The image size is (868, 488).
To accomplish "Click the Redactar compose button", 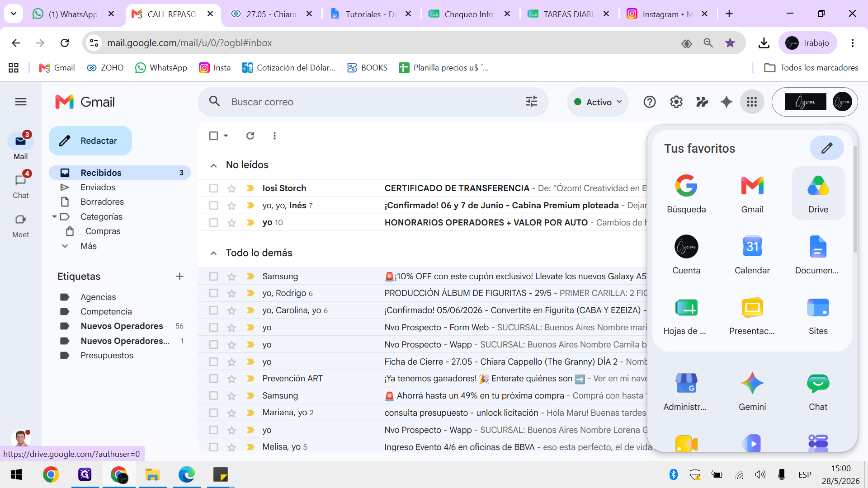I will [x=90, y=141].
